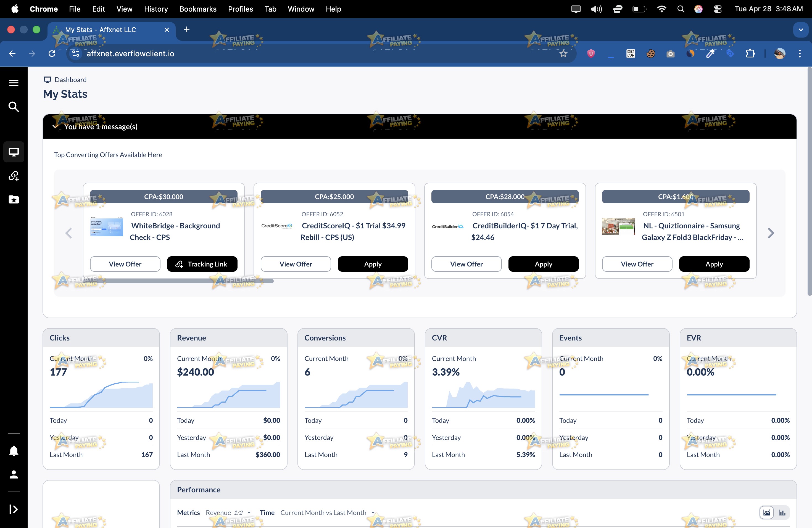Open the Edit menu
Viewport: 812px width, 528px height.
tap(98, 9)
